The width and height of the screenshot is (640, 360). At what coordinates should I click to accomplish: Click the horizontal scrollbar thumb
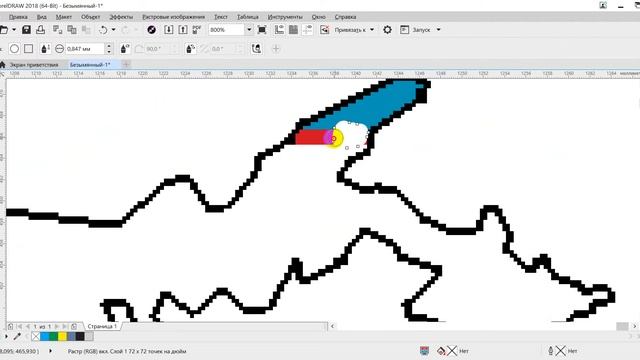[622, 326]
